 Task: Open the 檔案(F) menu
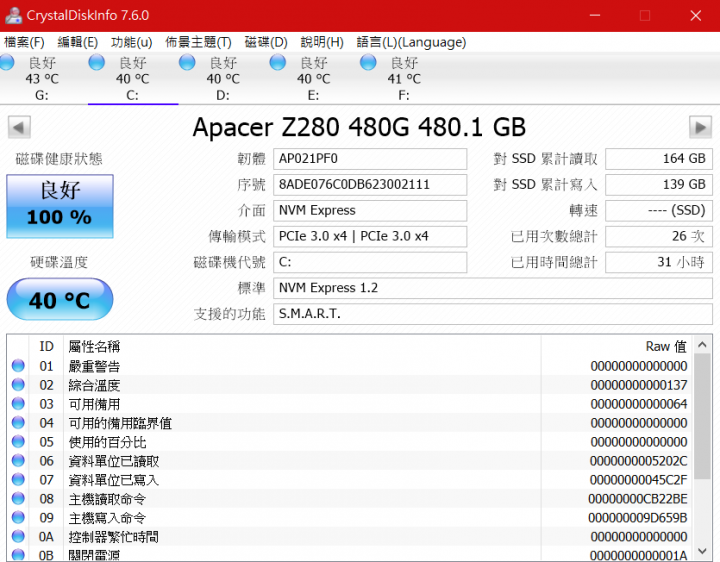[25, 42]
